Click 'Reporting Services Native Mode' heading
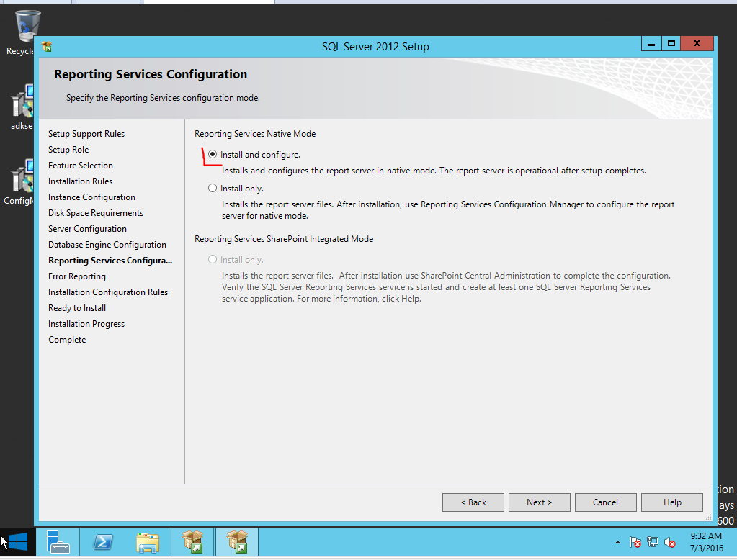Screen dimensions: 737x560 click(255, 134)
